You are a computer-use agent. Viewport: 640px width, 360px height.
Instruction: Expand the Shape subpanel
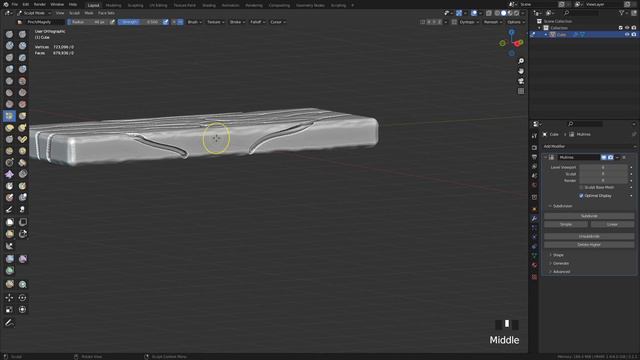pos(558,255)
